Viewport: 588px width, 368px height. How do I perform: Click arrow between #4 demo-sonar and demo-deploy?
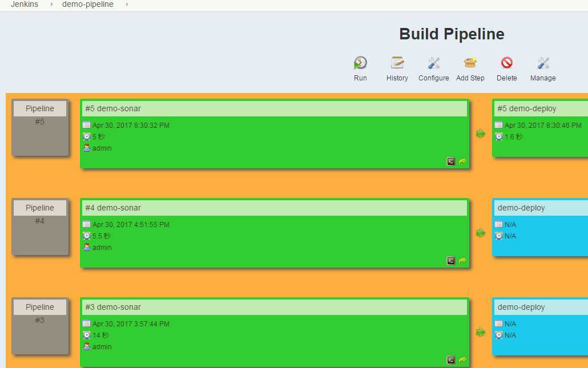click(480, 233)
